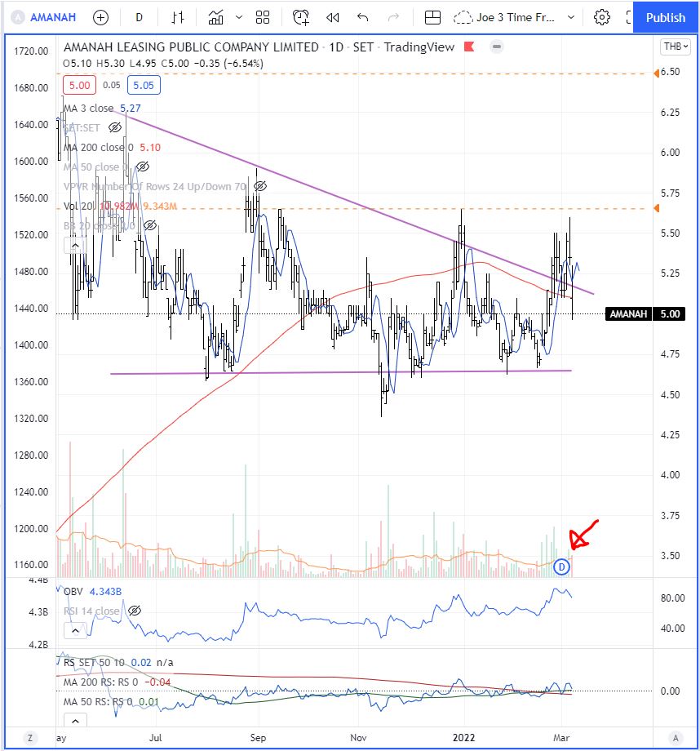The width and height of the screenshot is (700, 751).
Task: Toggle visibility of SET:SET compare symbol
Action: point(115,127)
